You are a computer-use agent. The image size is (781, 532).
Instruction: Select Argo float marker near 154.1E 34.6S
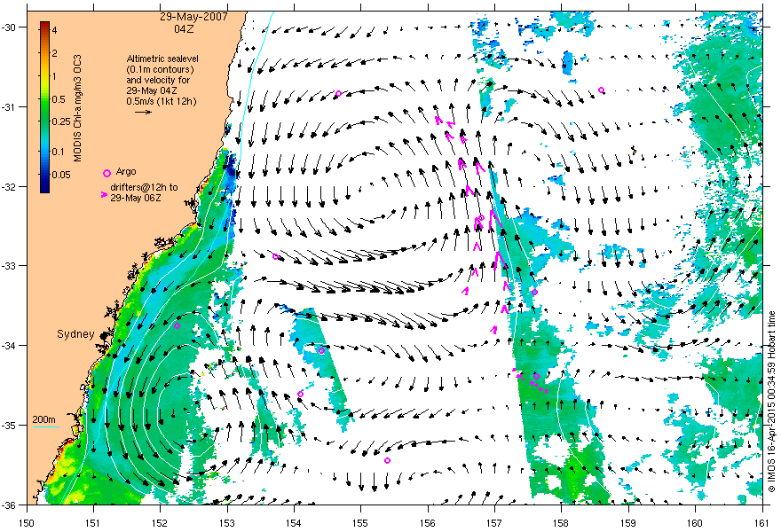click(300, 395)
